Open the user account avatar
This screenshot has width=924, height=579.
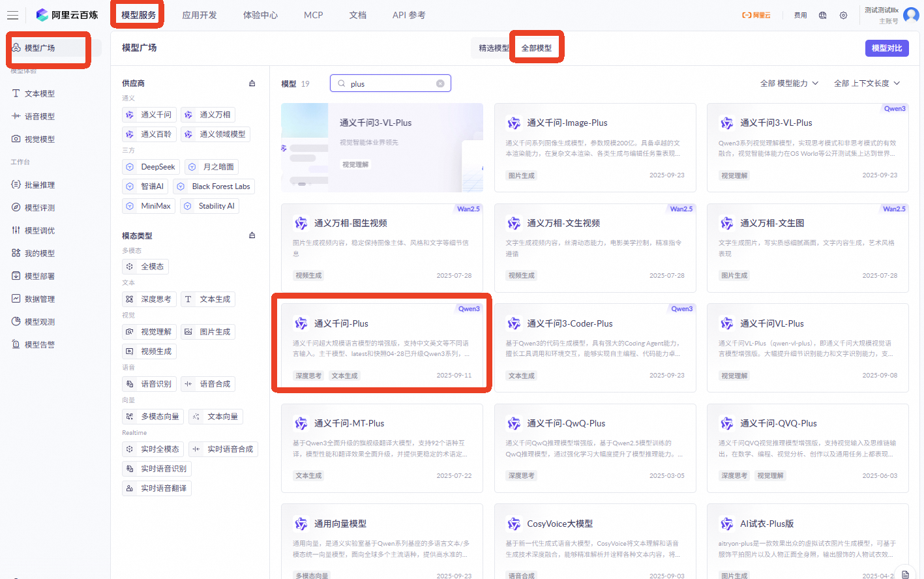tap(911, 15)
